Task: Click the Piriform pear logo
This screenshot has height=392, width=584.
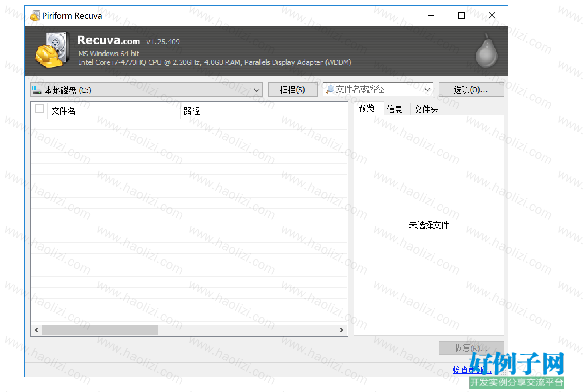Action: coord(486,50)
